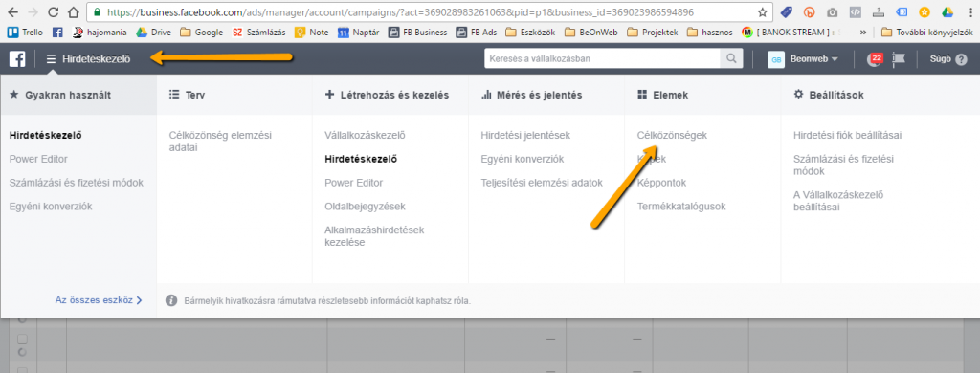The height and width of the screenshot is (373, 980).
Task: Open the hajomania bookmark
Action: (100, 32)
